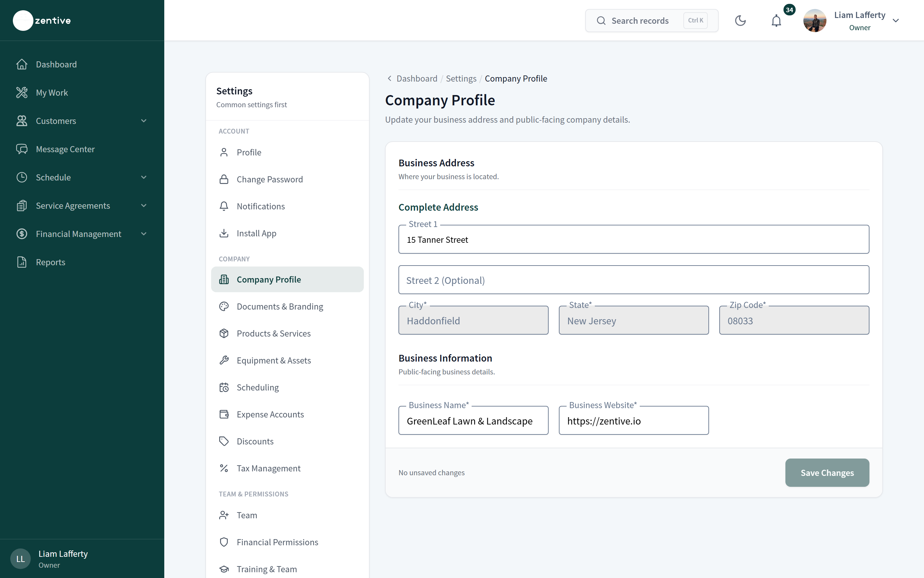Open the Team settings page

click(x=287, y=515)
